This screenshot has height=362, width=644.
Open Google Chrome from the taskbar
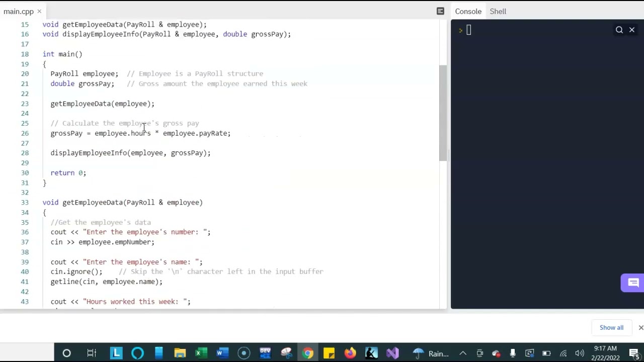click(x=307, y=353)
